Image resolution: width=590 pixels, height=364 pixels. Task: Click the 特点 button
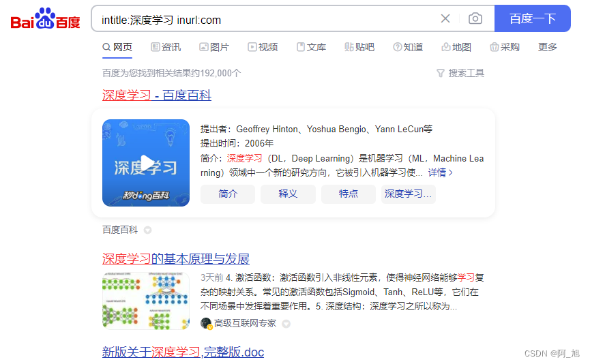point(349,194)
